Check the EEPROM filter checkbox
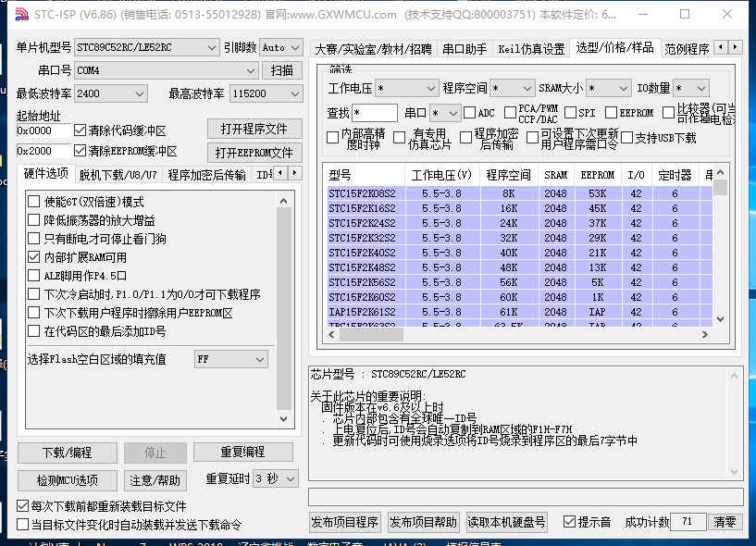Viewport: 756px width, 546px height. (611, 113)
